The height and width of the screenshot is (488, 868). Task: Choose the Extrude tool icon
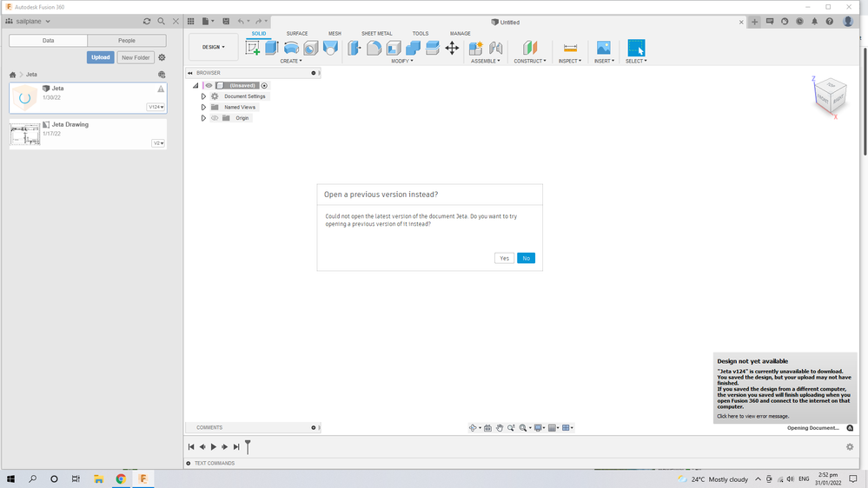(272, 48)
